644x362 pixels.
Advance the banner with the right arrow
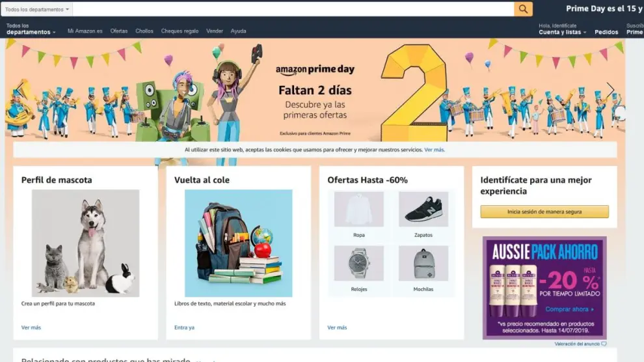[x=610, y=90]
